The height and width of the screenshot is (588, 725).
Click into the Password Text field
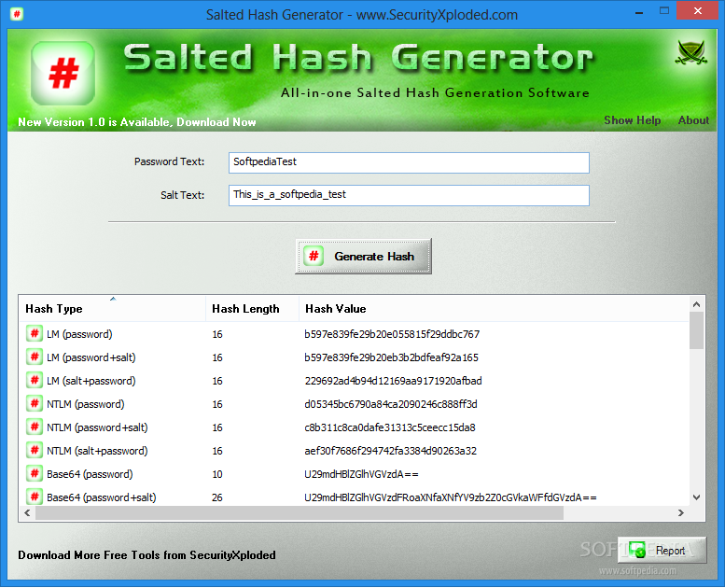click(409, 162)
